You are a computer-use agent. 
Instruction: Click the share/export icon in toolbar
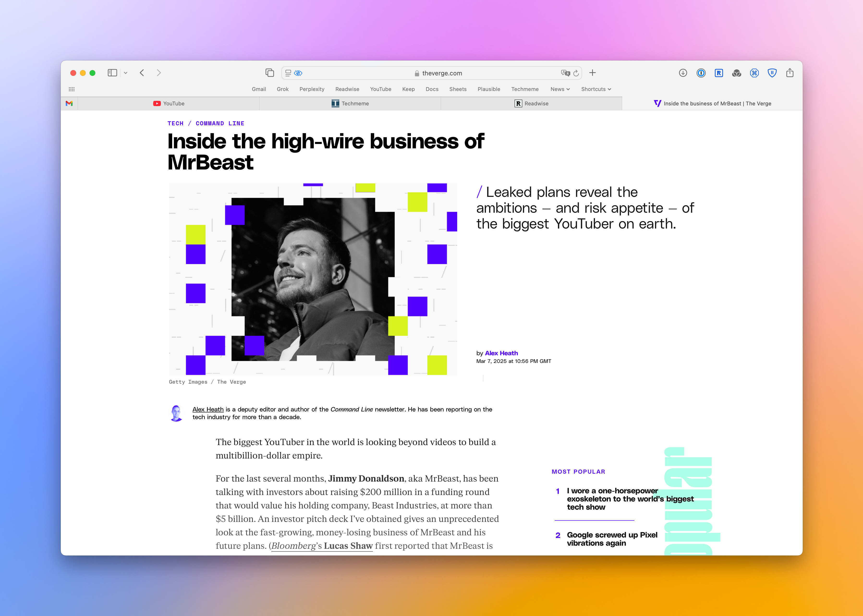pos(790,73)
